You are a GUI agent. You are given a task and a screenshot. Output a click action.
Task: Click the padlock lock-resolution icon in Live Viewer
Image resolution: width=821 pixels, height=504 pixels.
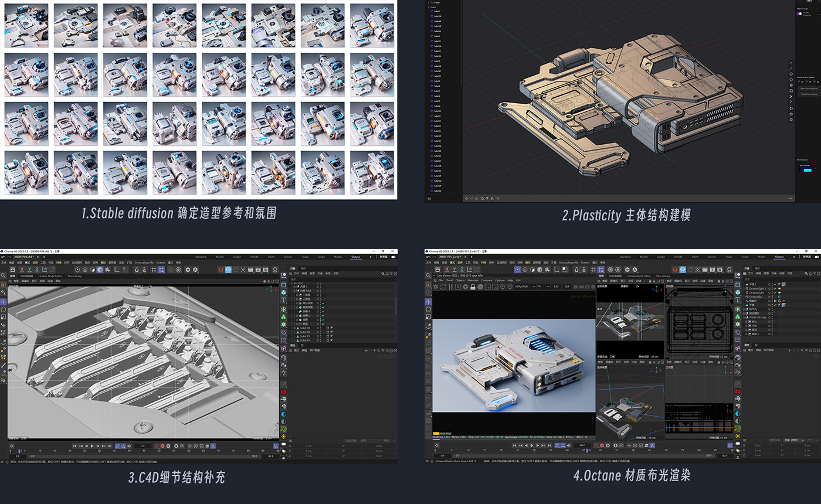(x=473, y=287)
